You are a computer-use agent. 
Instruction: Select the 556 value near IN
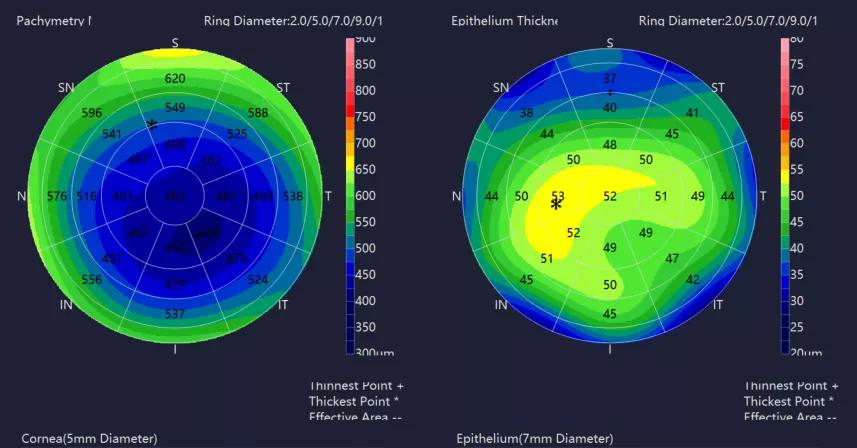(92, 280)
